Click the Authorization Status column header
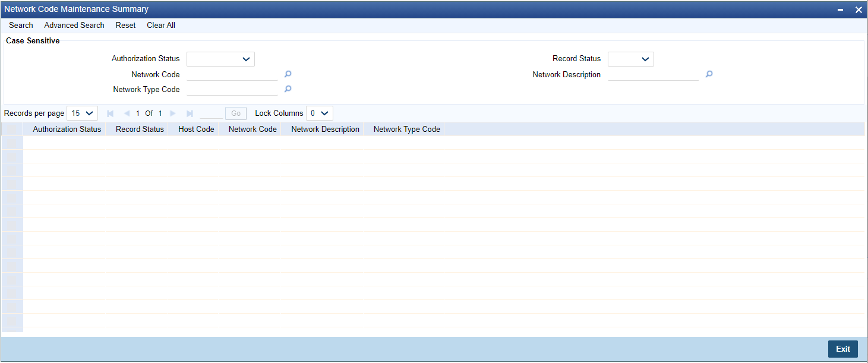This screenshot has width=868, height=363. click(67, 129)
